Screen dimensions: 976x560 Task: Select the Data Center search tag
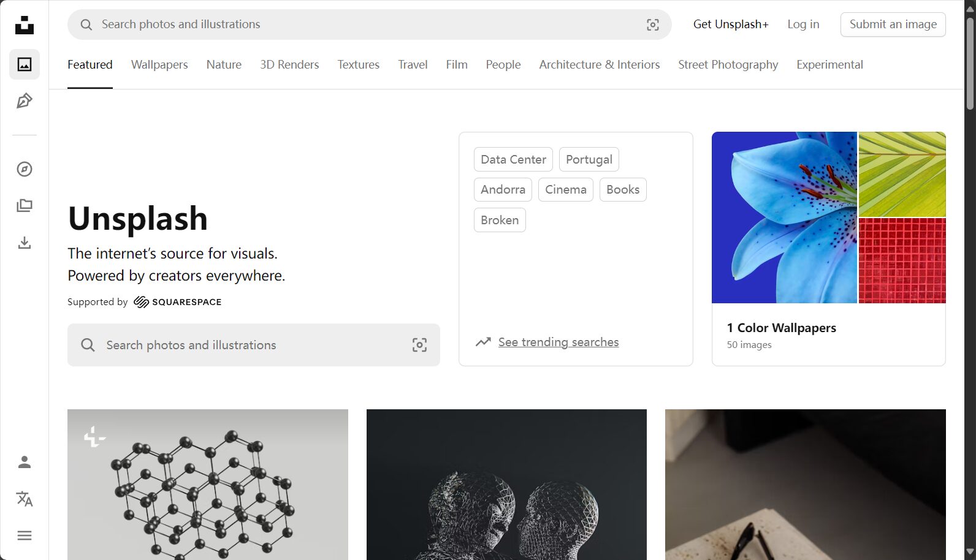[x=513, y=159]
